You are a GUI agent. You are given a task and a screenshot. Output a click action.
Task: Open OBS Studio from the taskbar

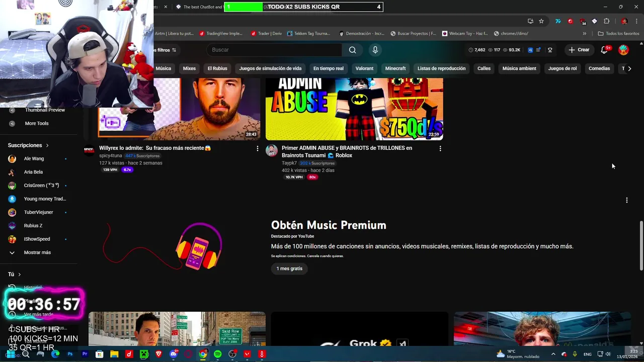232,354
